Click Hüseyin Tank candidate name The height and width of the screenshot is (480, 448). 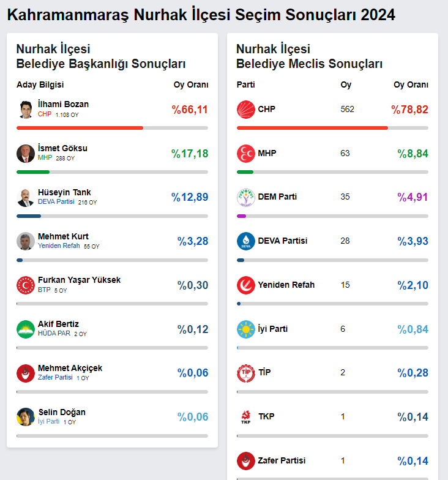pyautogui.click(x=64, y=192)
